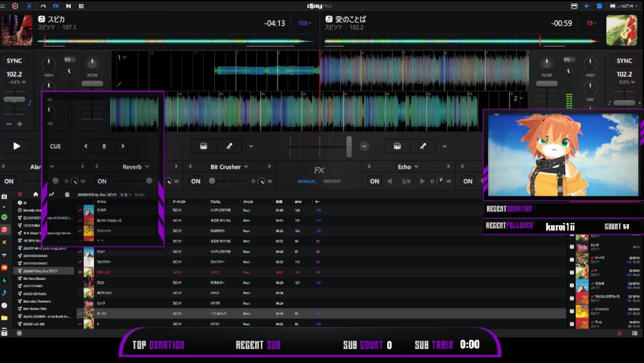644x363 pixels.
Task: Open SoundCloud source in library sidebar
Action: point(4,267)
